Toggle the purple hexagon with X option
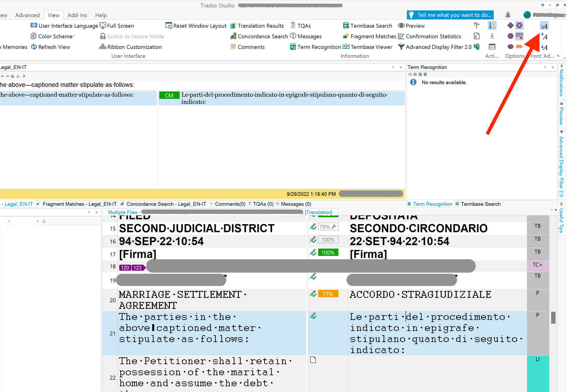Image resolution: width=567 pixels, height=392 pixels. (519, 25)
